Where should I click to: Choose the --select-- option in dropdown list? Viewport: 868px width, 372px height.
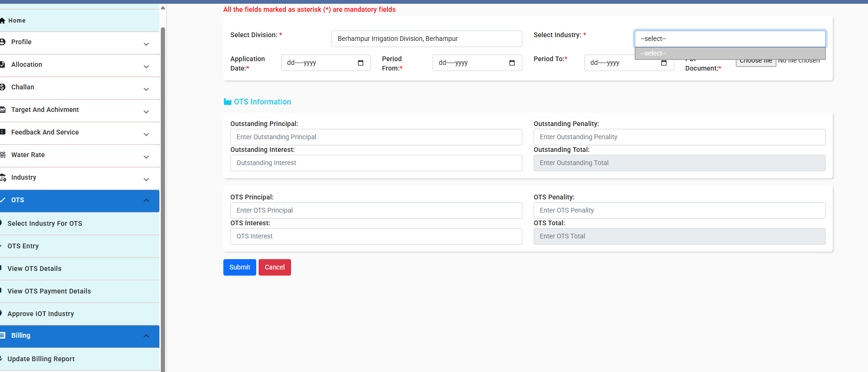pos(730,53)
